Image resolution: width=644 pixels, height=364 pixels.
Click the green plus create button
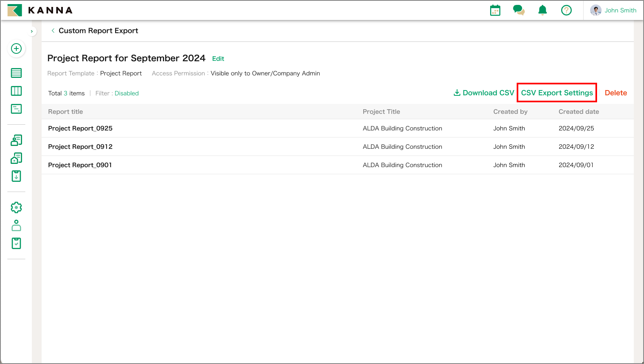pos(16,49)
